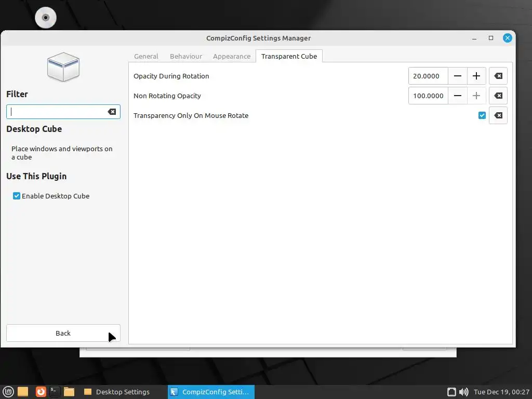The image size is (532, 399).
Task: Decrease Opacity During Rotation value
Action: coord(457,76)
